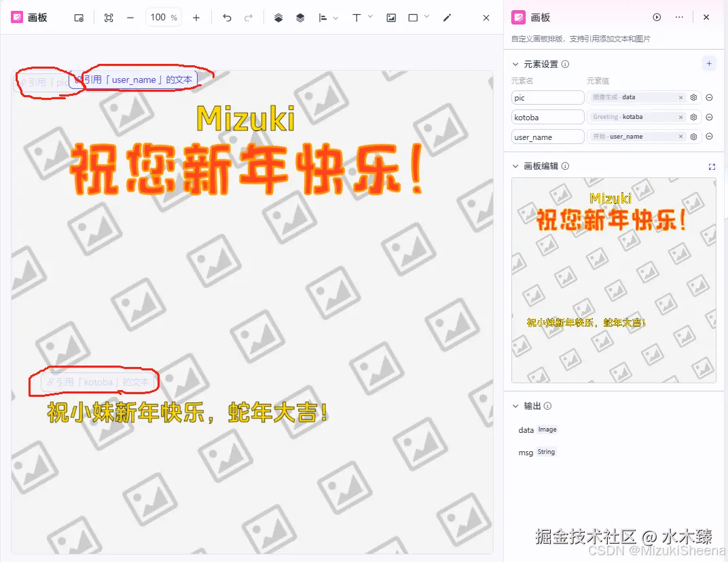728x562 pixels.
Task: Bring layer forward icon in toolbar
Action: pos(278,18)
